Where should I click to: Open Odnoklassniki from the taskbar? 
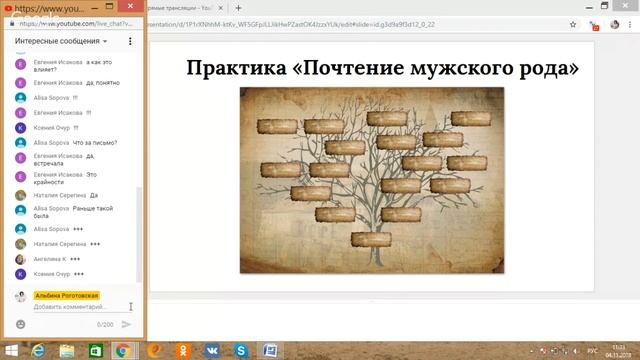pos(183,351)
